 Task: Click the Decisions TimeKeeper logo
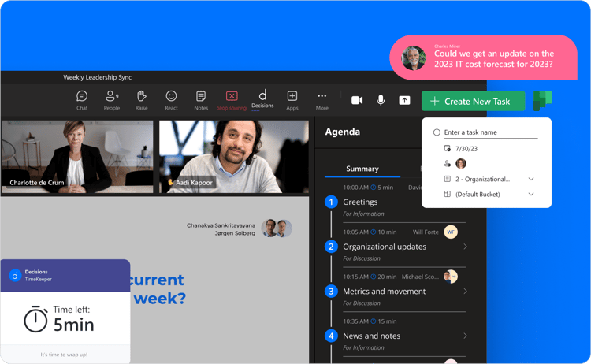point(15,276)
